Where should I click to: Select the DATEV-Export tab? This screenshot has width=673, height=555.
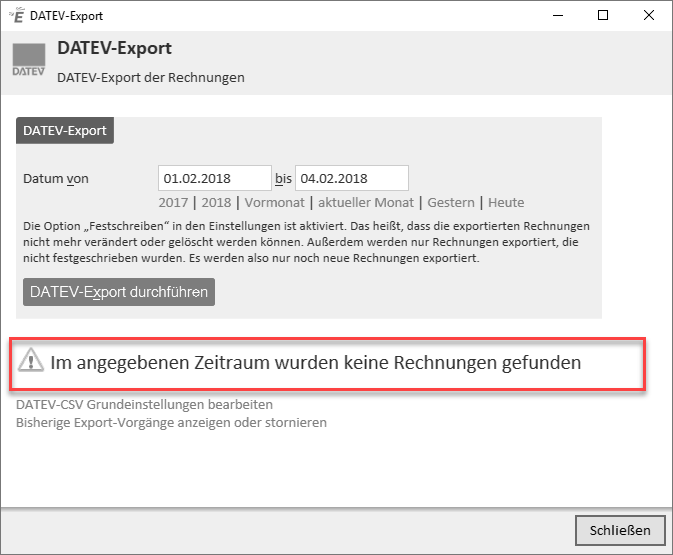65,130
